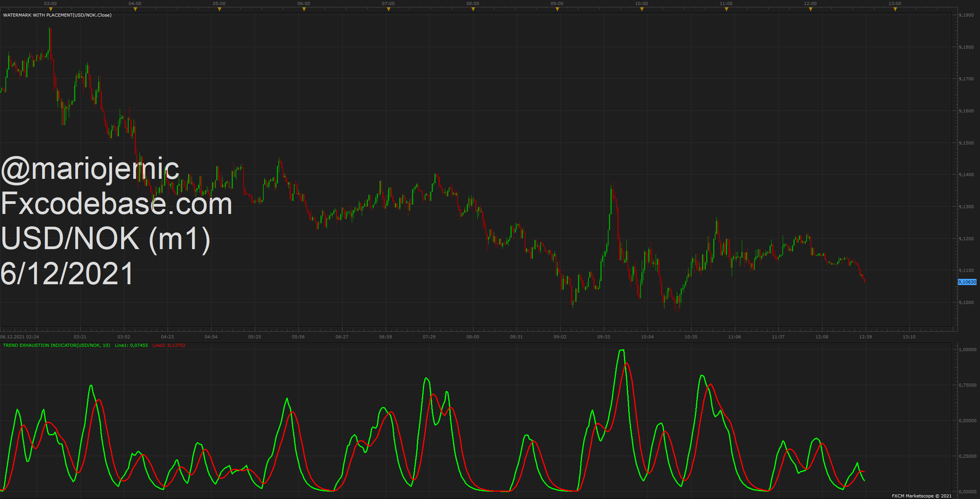Select the 03:52 bottom time label
The image size is (980, 499).
point(124,337)
